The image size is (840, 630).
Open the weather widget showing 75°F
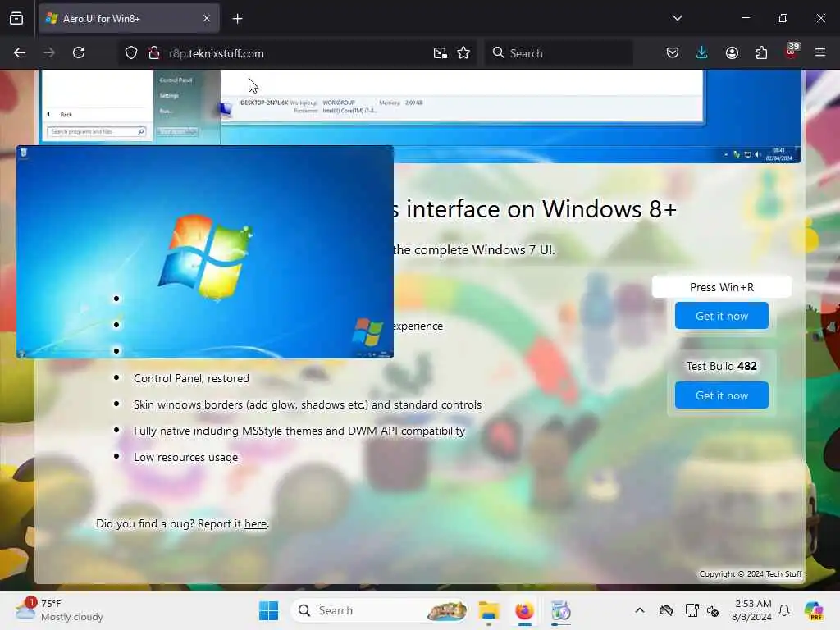click(59, 610)
